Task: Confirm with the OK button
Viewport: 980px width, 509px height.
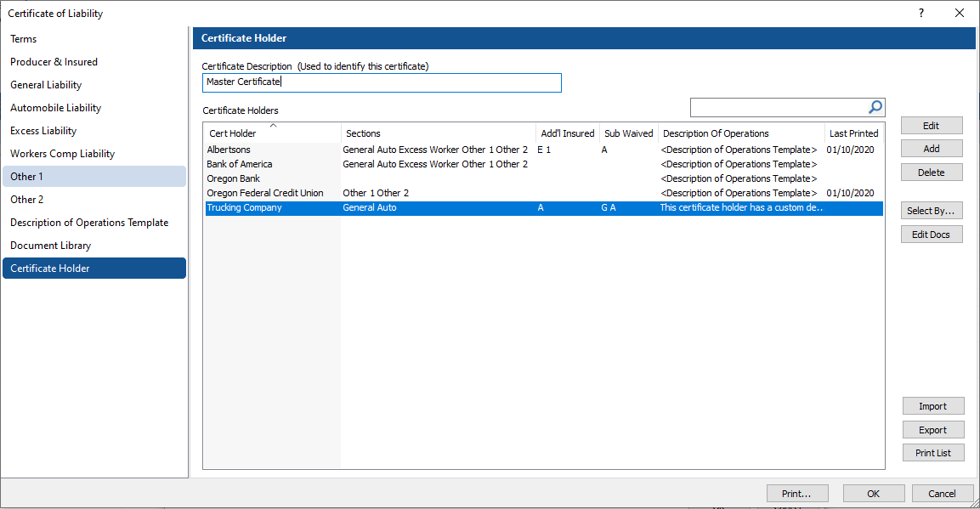Action: coord(874,494)
